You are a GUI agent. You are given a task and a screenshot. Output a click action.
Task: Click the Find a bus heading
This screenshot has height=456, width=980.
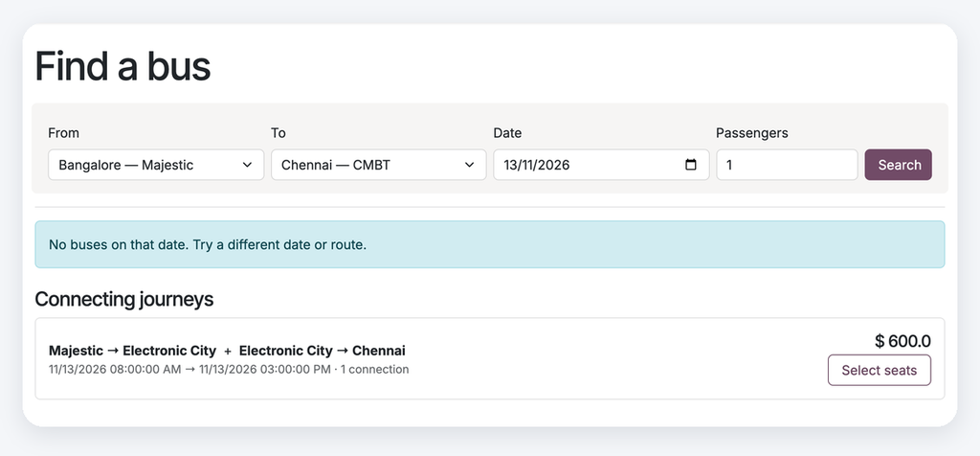[x=122, y=66]
